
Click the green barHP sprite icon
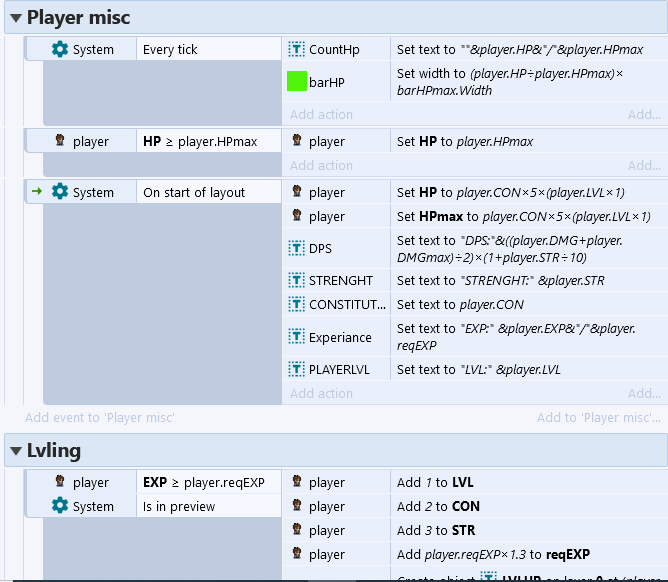click(x=297, y=81)
